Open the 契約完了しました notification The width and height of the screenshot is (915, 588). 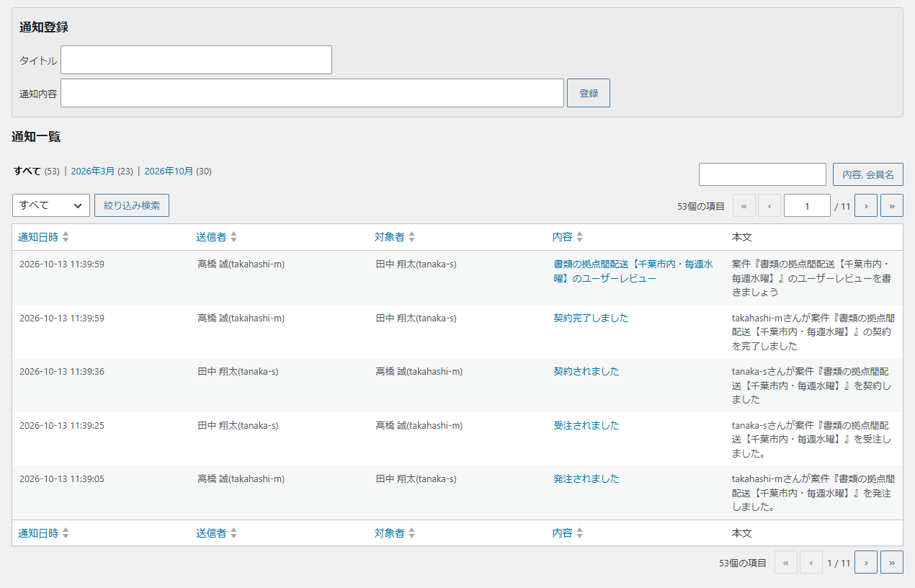click(x=591, y=318)
